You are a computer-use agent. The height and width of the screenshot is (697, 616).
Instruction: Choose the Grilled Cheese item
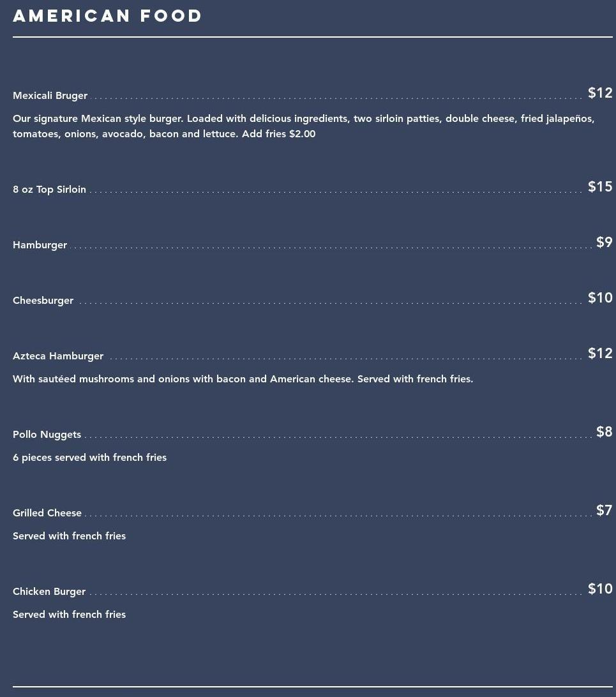pyautogui.click(x=47, y=513)
